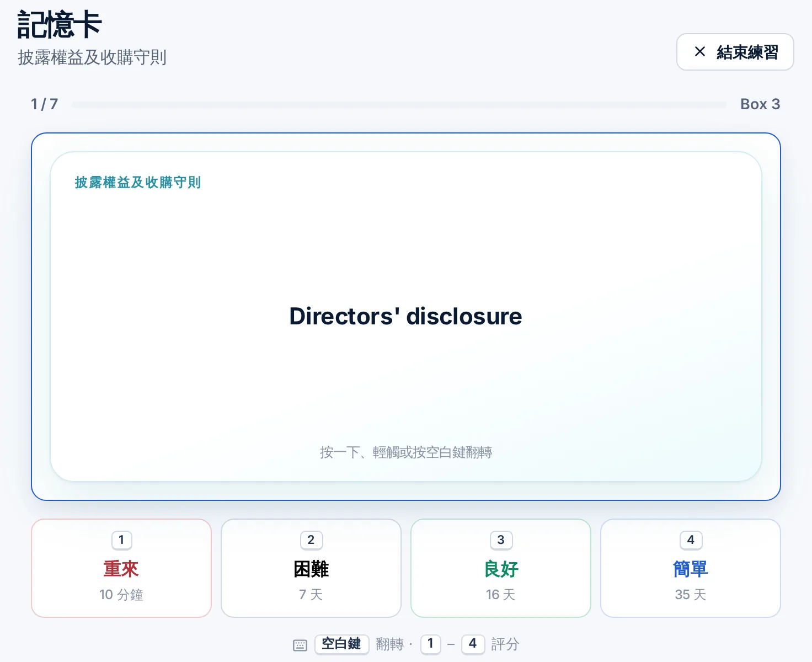Rate the card 重來 (10 分鐘)
This screenshot has height=662, width=812.
coord(121,568)
